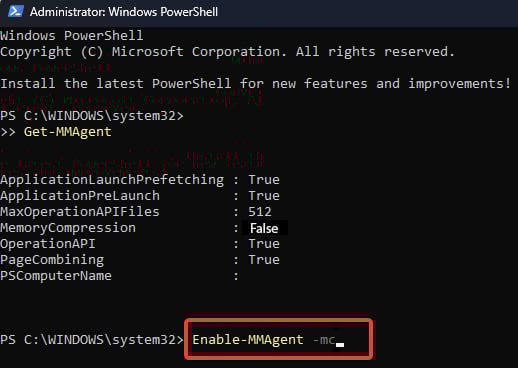Image resolution: width=518 pixels, height=368 pixels.
Task: Click the True value for ApplicationLaunchPrefetching
Action: pyautogui.click(x=264, y=180)
